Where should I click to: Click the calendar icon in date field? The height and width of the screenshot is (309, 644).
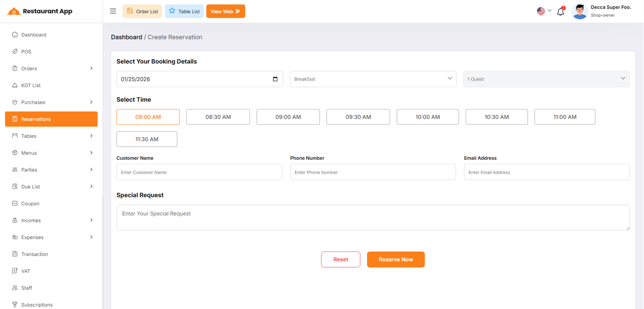(275, 79)
